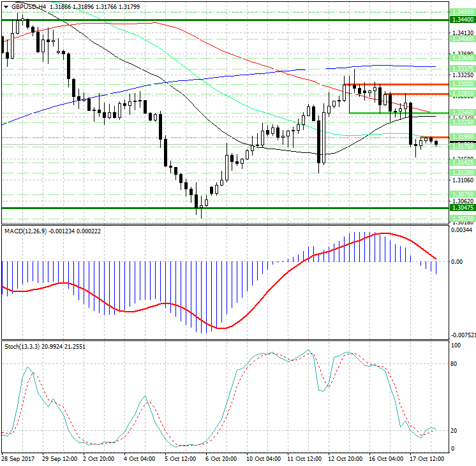476x466 pixels.
Task: Select the thick green support line at 1.30475
Action: [225, 208]
